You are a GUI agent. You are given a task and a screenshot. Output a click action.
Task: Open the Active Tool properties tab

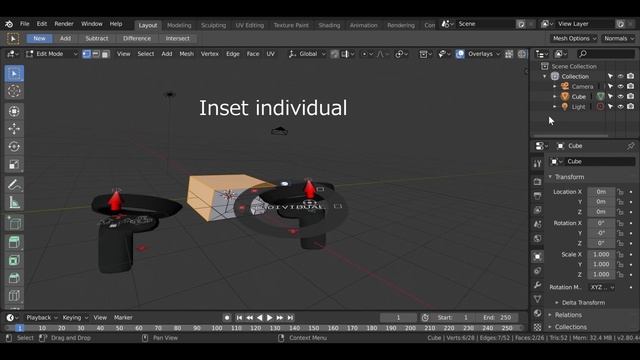click(x=538, y=164)
